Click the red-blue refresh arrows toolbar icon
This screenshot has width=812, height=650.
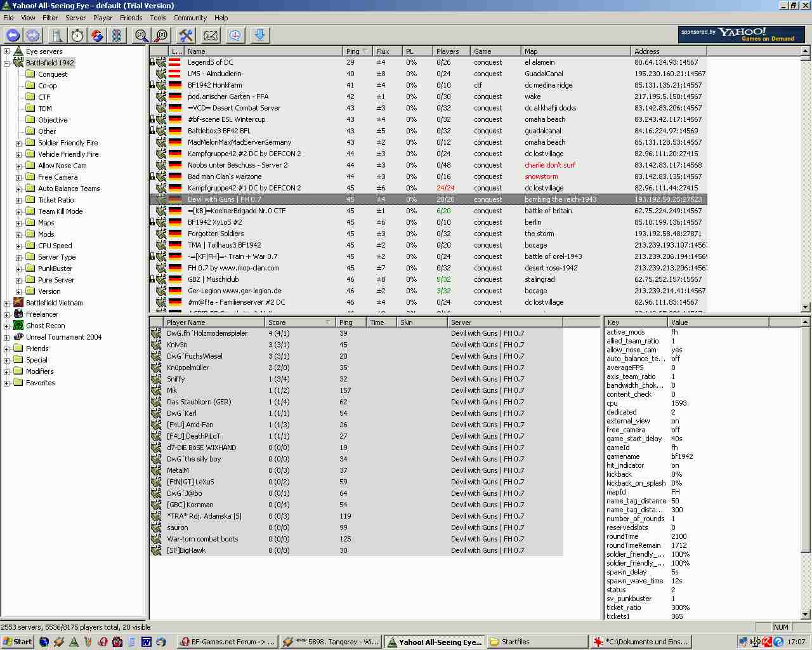tap(97, 36)
